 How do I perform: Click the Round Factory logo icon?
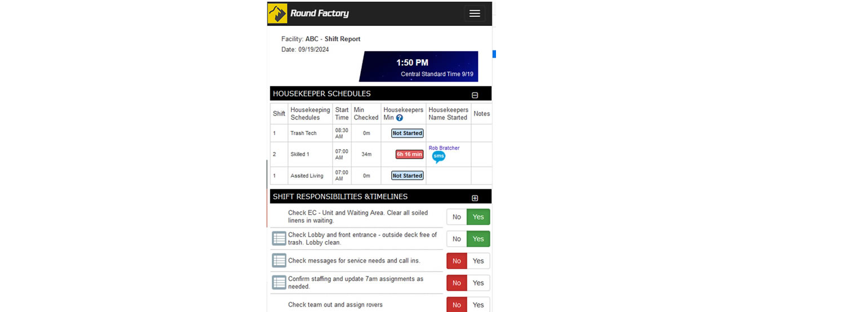pyautogui.click(x=277, y=14)
